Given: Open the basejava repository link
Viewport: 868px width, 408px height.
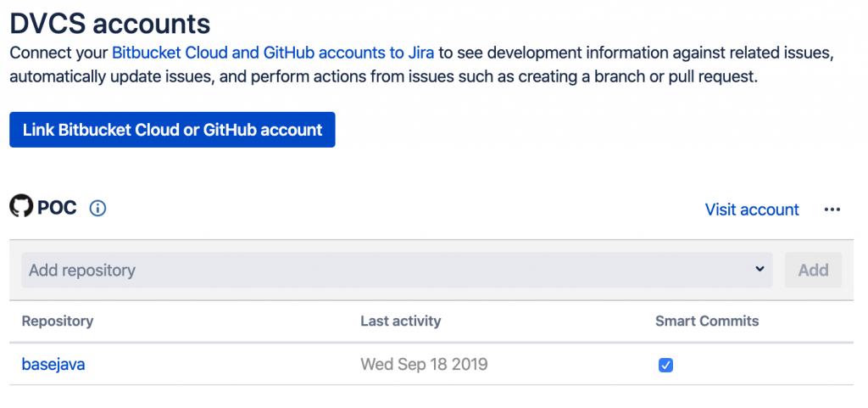Looking at the screenshot, I should (53, 365).
